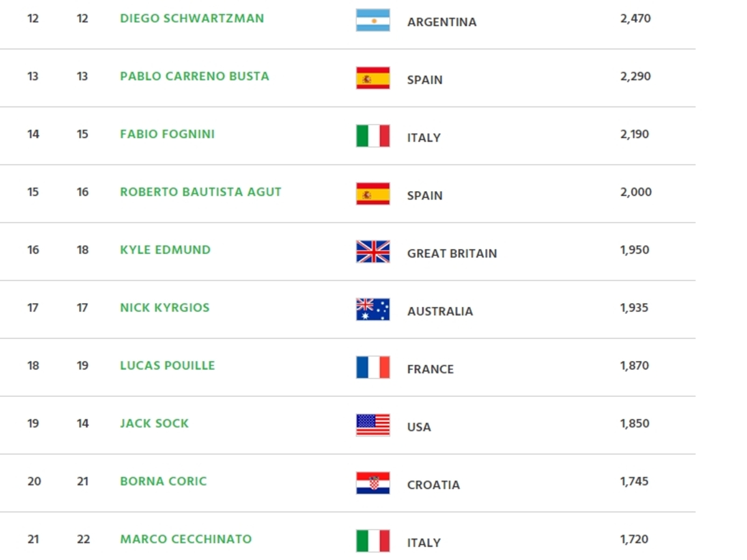Click Spain flag beside Pablo Carreno Busta
The image size is (747, 560).
[373, 78]
